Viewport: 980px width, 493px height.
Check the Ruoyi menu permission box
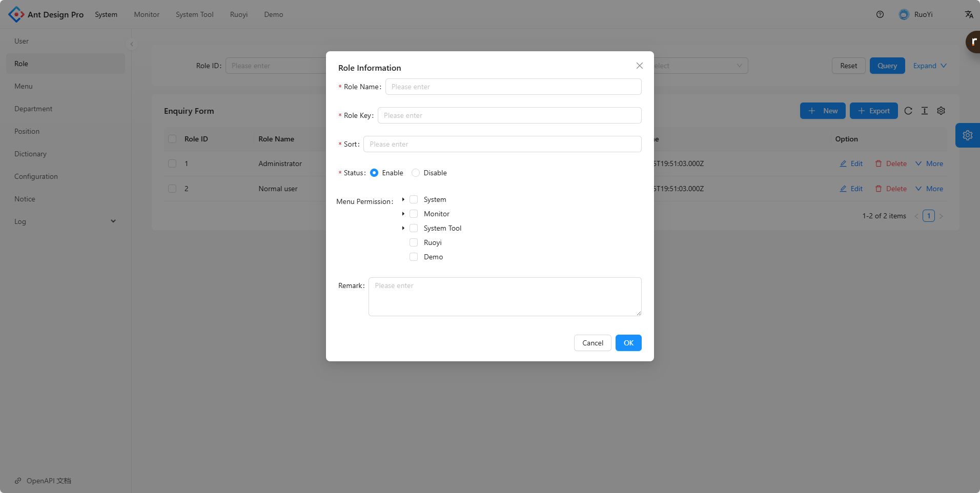pyautogui.click(x=414, y=243)
